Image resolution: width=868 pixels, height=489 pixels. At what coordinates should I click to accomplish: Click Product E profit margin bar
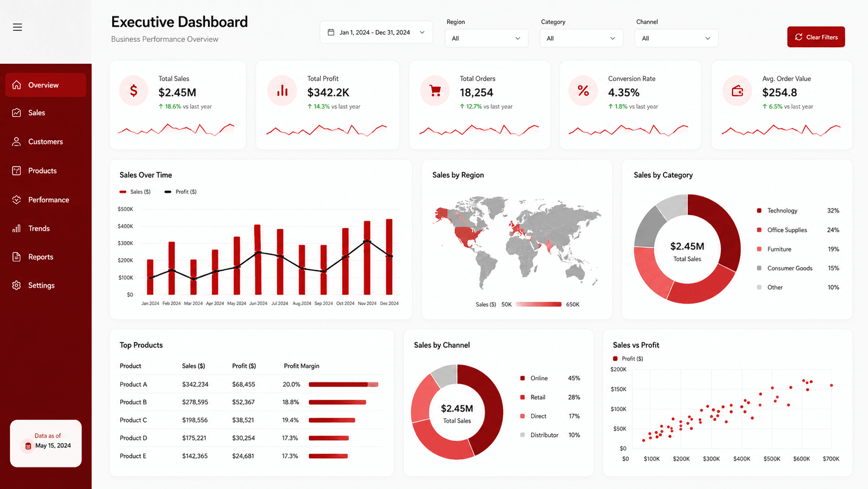point(328,456)
